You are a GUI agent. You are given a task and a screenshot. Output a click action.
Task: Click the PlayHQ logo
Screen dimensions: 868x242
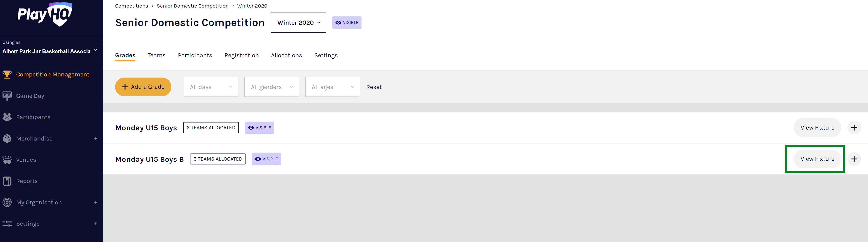(x=45, y=14)
